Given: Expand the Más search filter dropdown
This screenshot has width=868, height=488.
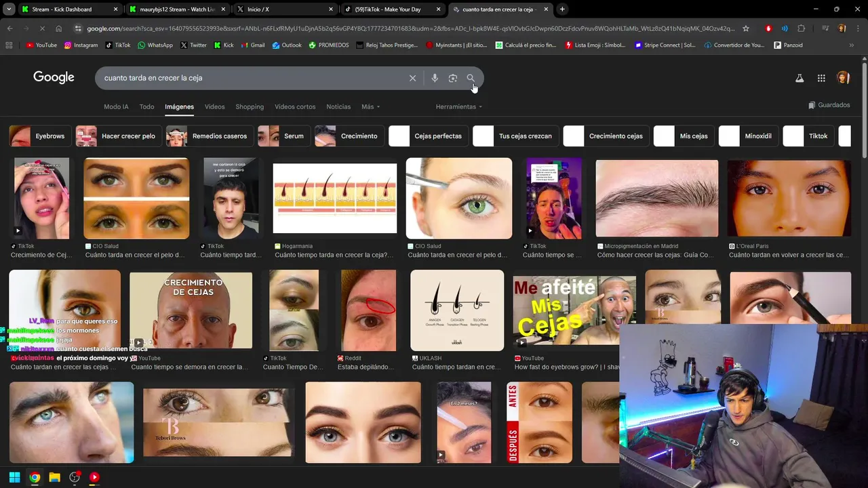Looking at the screenshot, I should (370, 106).
